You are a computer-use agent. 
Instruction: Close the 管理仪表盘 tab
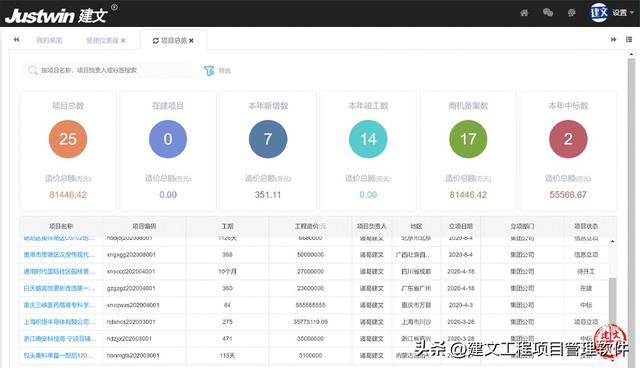click(x=123, y=40)
